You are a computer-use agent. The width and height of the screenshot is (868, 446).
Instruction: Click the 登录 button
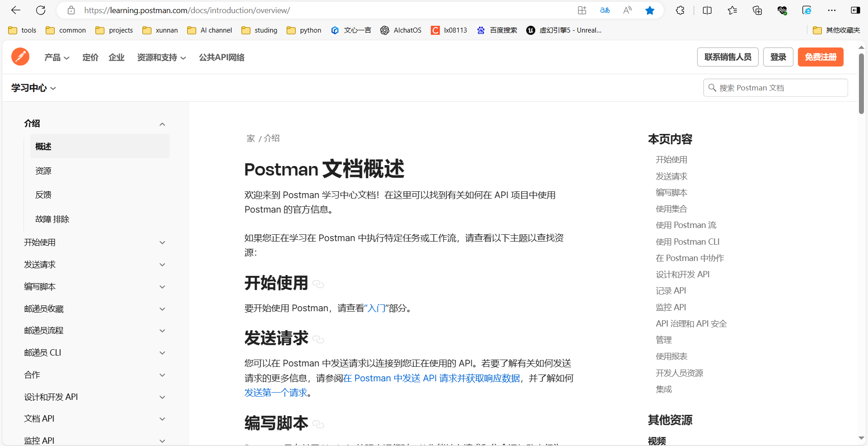(x=778, y=57)
